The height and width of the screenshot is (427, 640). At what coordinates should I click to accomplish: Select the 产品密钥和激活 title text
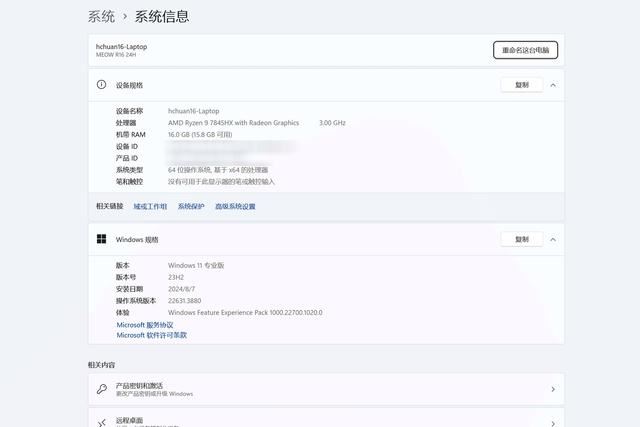[139, 385]
